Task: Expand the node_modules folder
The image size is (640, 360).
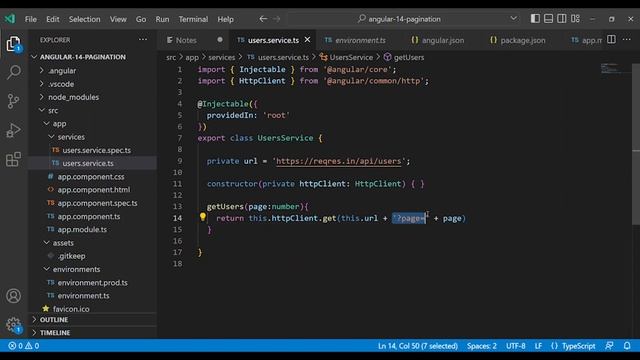Action: [x=92, y=97]
